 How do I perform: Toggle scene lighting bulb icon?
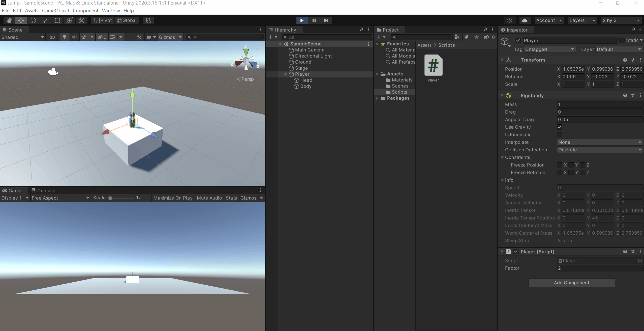(x=65, y=37)
